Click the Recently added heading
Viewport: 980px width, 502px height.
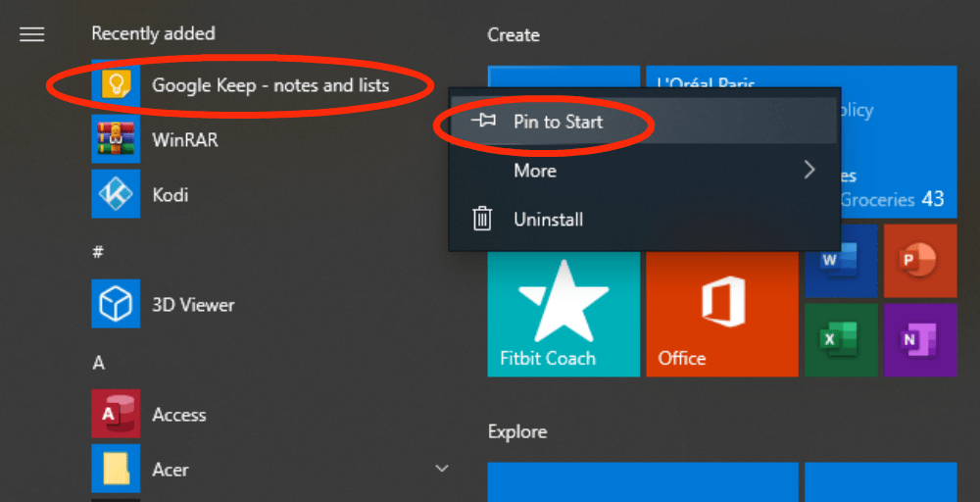(153, 33)
